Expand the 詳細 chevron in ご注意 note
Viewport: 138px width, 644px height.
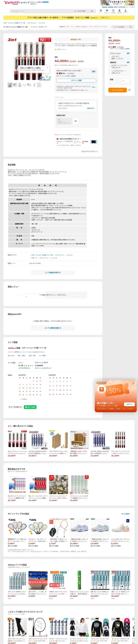coord(94,87)
